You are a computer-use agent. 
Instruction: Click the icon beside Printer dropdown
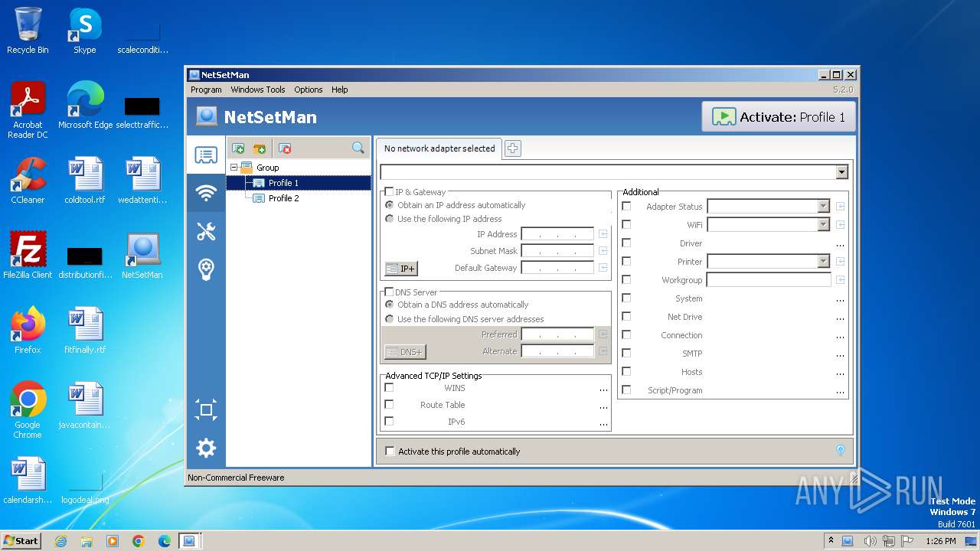coord(840,262)
